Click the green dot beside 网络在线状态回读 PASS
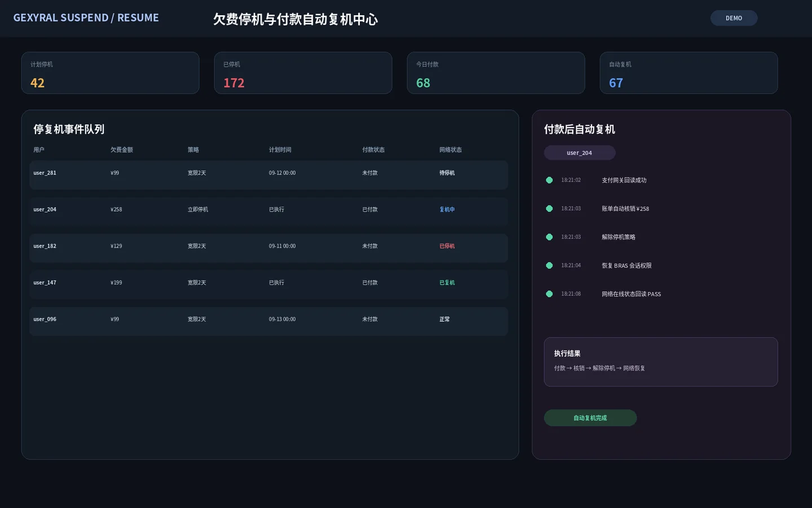This screenshot has height=508, width=812. [x=549, y=294]
